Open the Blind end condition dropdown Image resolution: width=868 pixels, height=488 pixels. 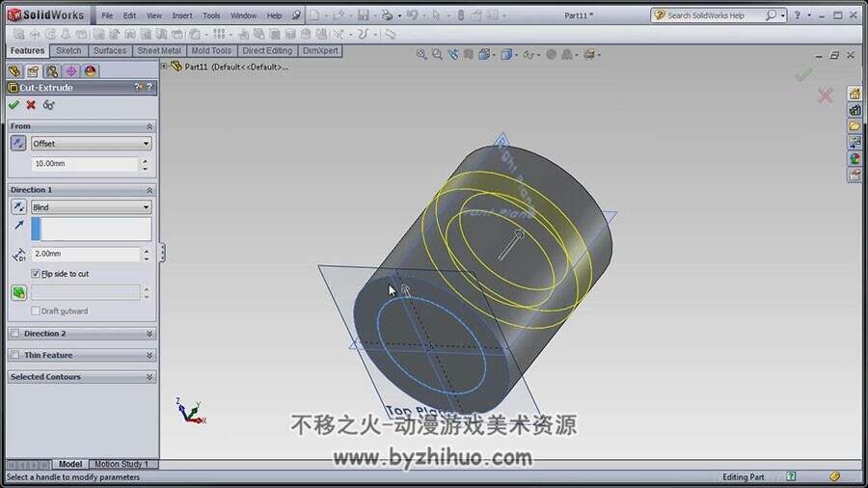click(x=92, y=207)
